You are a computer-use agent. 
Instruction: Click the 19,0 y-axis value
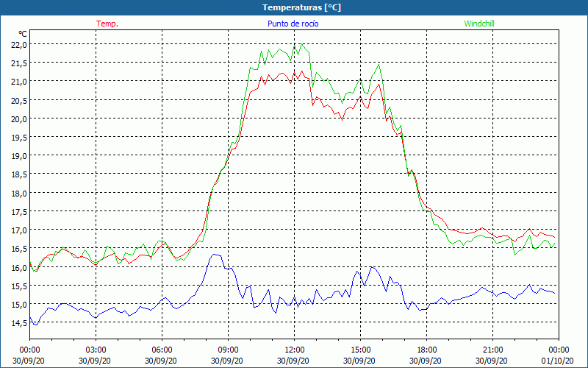pos(20,156)
